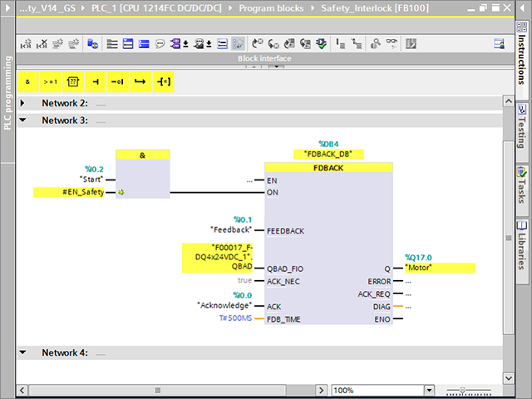Click the vertical scrollbar up arrow
This screenshot has height=399, width=532.
pos(508,101)
